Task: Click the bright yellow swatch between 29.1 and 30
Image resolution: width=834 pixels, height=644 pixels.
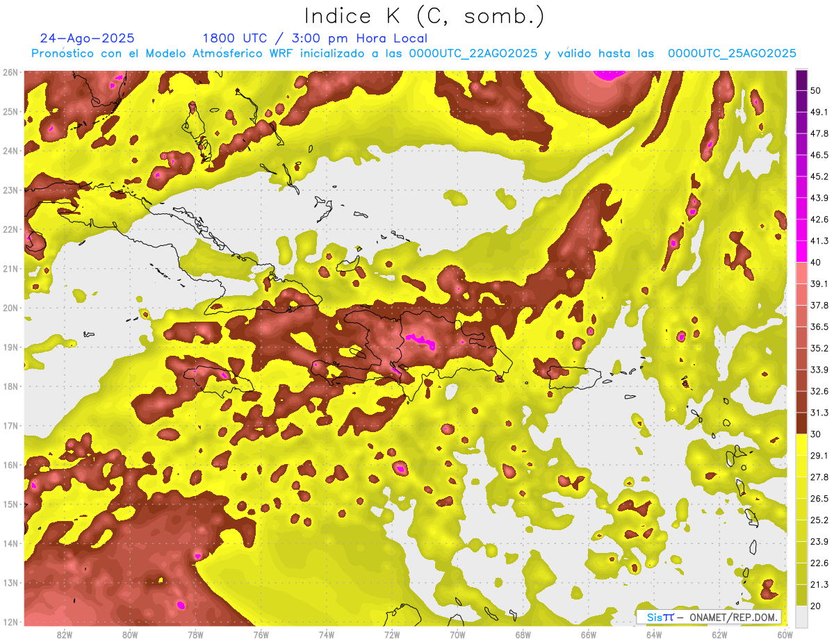Action: click(802, 445)
